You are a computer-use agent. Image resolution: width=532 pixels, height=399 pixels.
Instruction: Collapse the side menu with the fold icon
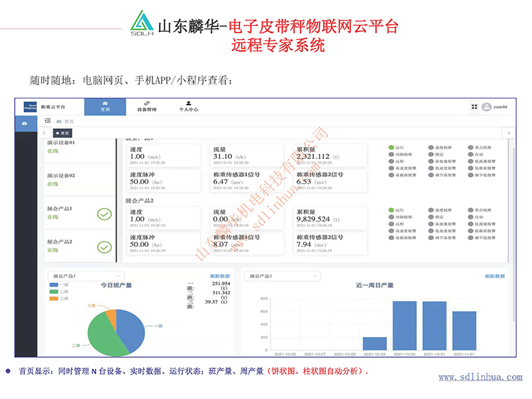pyautogui.click(x=47, y=121)
